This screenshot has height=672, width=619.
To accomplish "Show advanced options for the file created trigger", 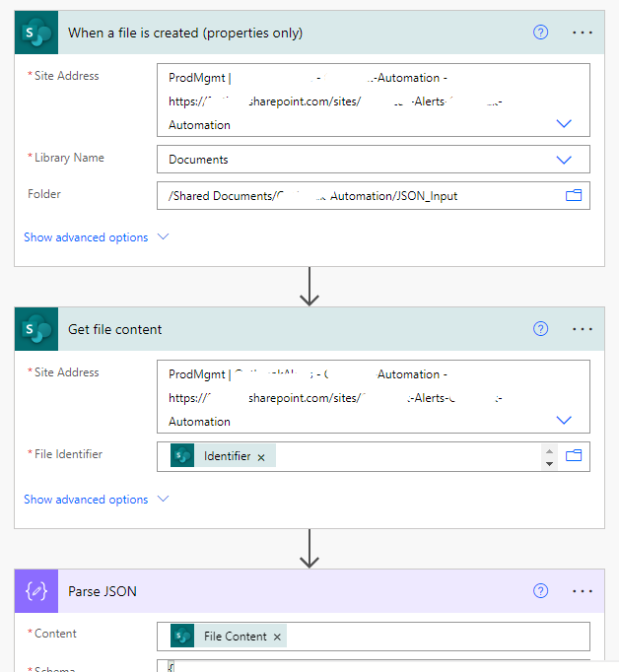I will [x=97, y=237].
